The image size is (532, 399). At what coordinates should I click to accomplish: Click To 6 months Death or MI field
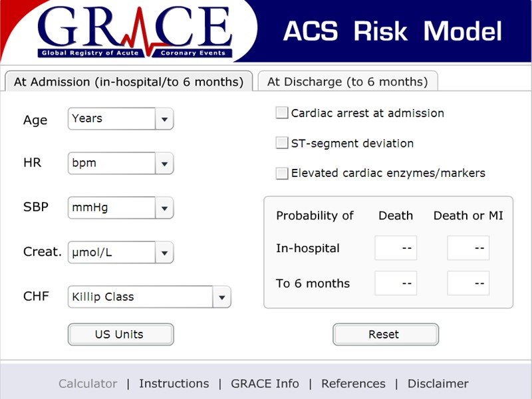pyautogui.click(x=468, y=283)
